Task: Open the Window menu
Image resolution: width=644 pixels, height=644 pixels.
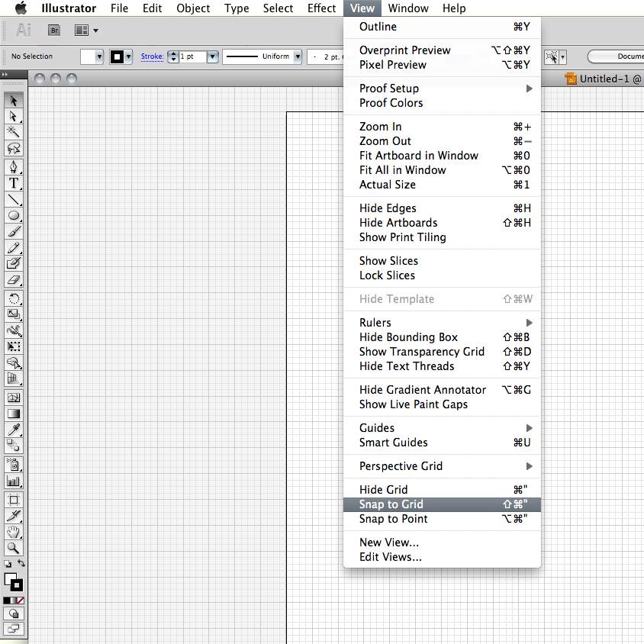Action: (408, 8)
